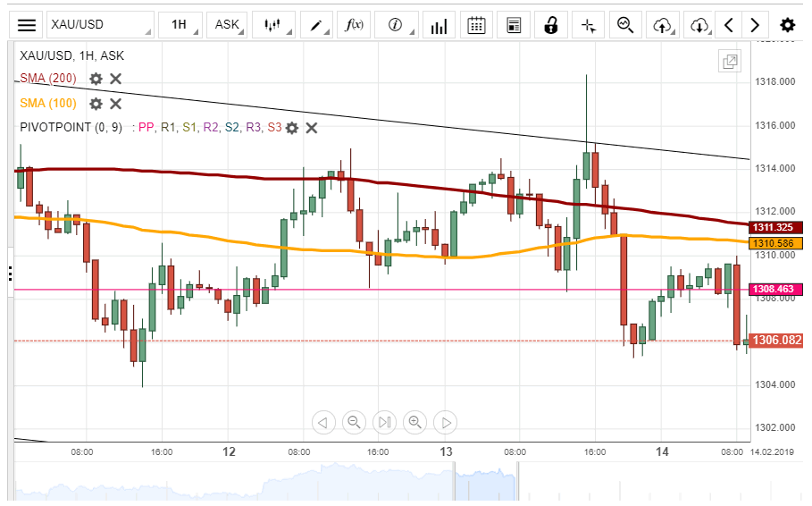812x506 pixels.
Task: Click the S3 pivot legend entry
Action: click(x=274, y=128)
